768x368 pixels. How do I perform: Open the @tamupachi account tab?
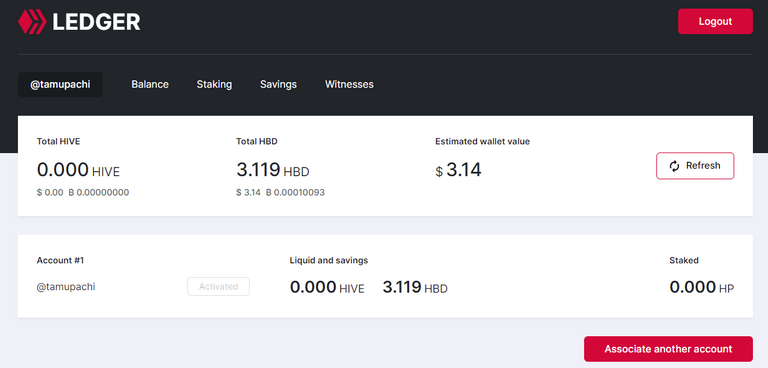[x=60, y=85]
